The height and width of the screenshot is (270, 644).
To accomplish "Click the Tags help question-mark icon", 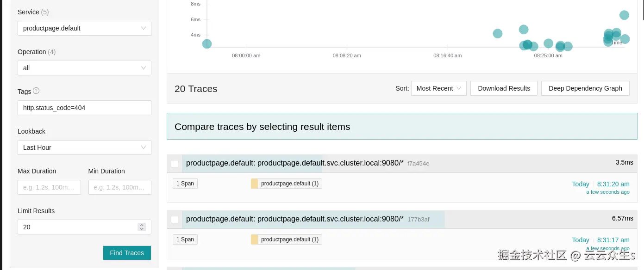I will point(36,91).
